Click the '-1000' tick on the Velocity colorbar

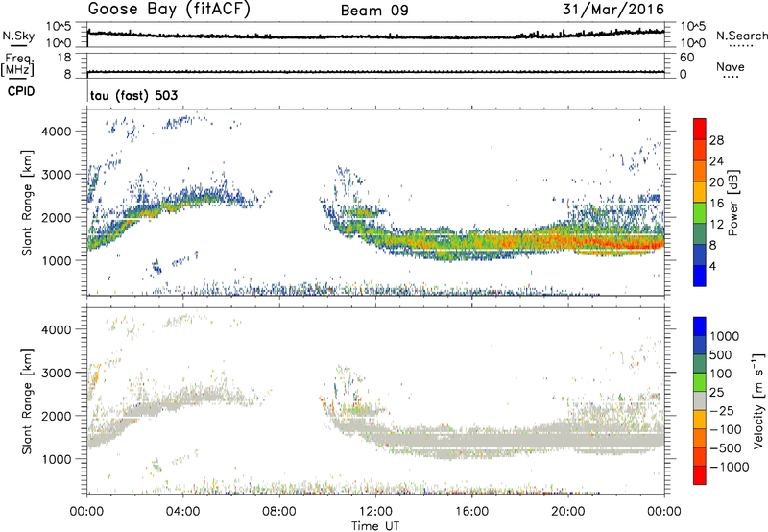point(730,467)
